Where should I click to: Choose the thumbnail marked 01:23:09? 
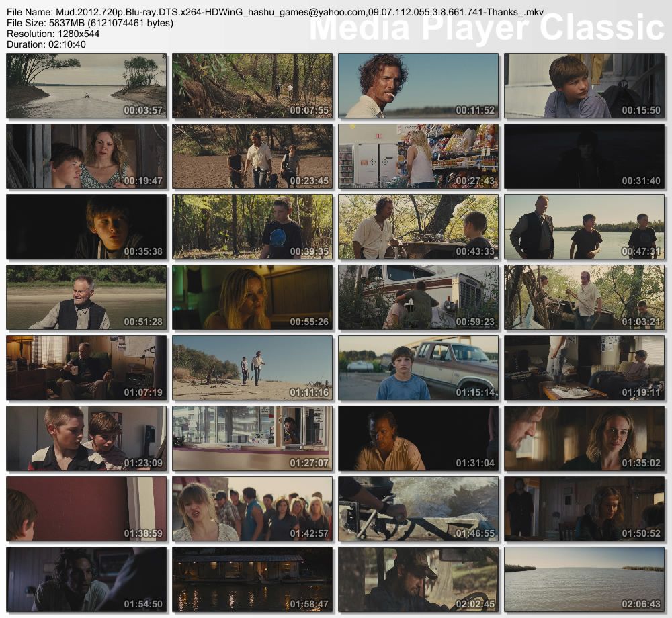(87, 439)
